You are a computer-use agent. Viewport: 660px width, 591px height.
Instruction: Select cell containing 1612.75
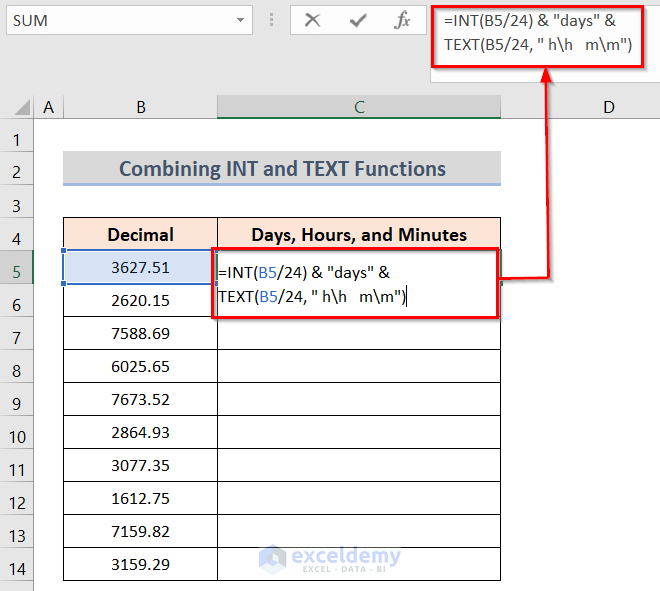pos(141,498)
